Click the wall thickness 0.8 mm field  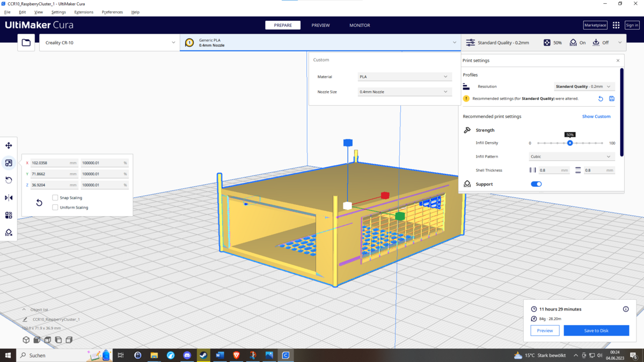click(x=553, y=170)
